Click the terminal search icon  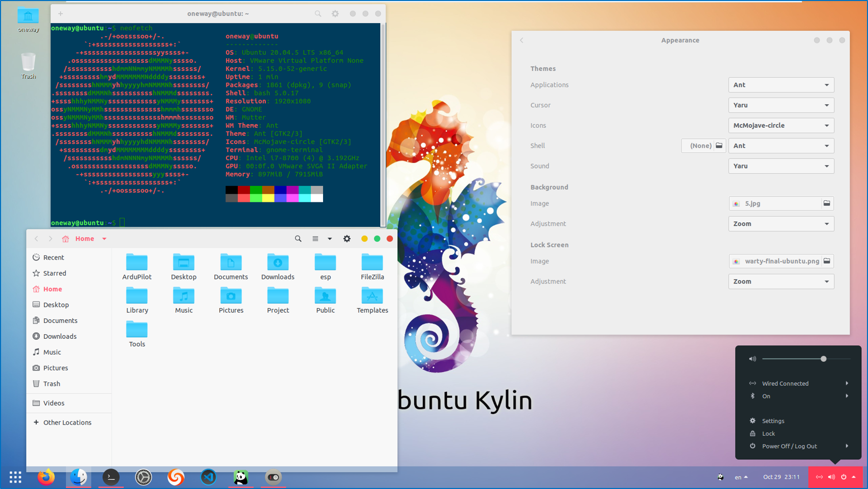pyautogui.click(x=318, y=14)
